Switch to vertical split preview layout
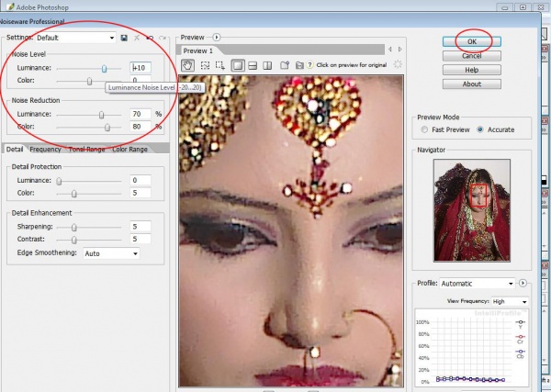This screenshot has width=551, height=392. coord(267,65)
